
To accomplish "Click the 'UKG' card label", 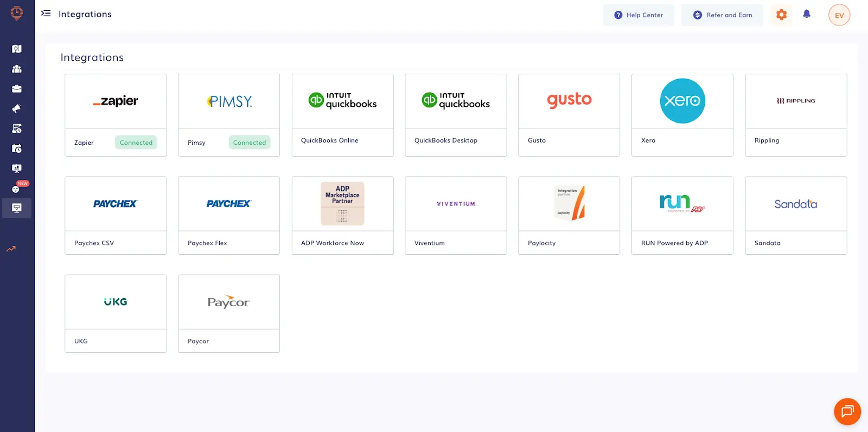I will [x=81, y=341].
